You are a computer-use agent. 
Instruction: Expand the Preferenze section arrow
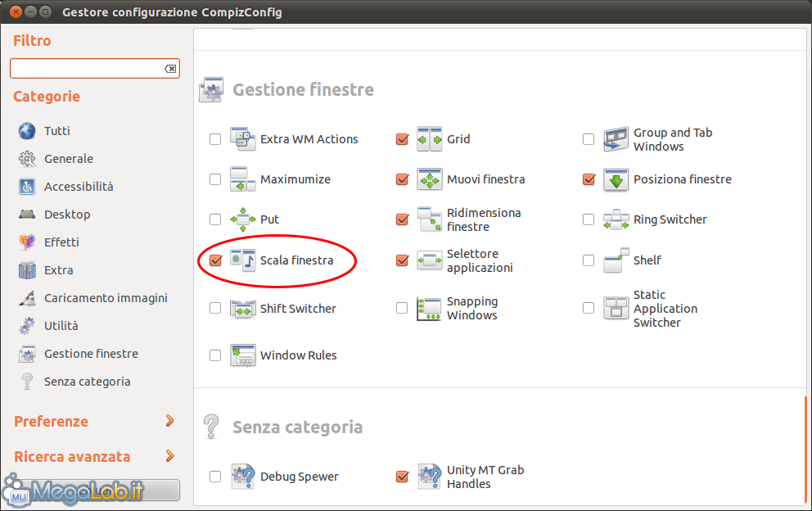tap(169, 421)
